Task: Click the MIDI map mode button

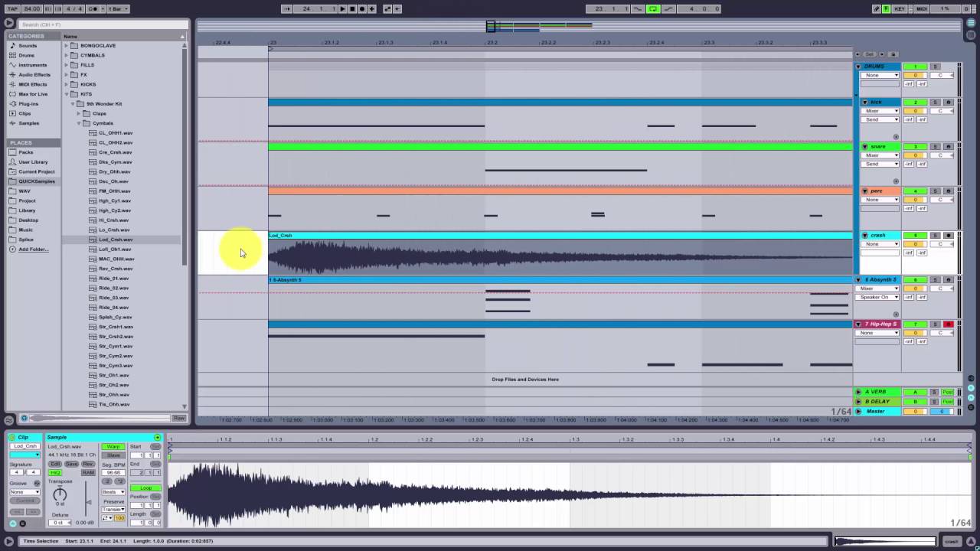Action: click(x=922, y=9)
